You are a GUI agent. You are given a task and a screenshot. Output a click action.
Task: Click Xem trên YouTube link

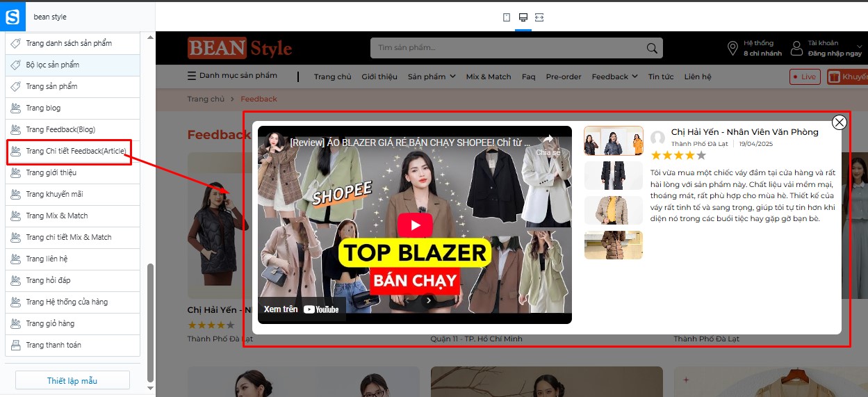[x=302, y=309]
